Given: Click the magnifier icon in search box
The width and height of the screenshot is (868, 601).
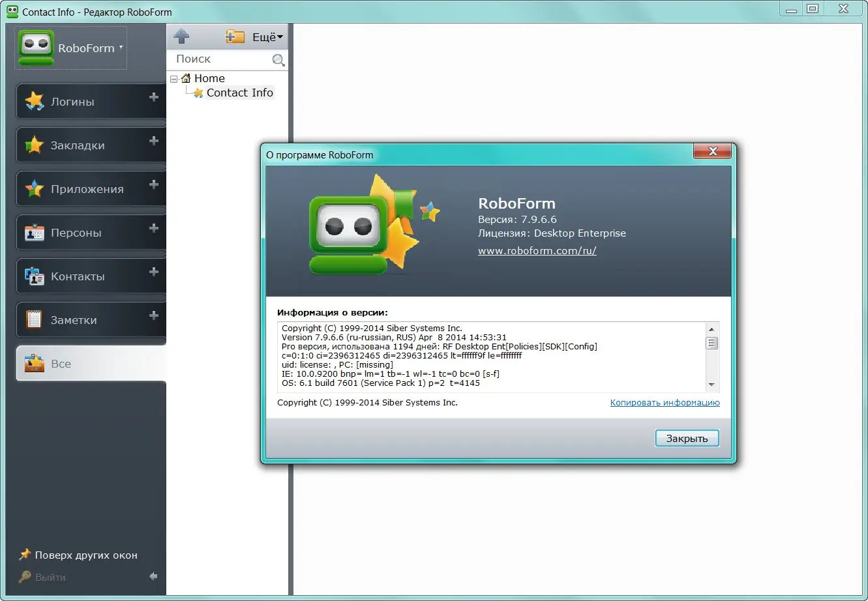Looking at the screenshot, I should (278, 60).
